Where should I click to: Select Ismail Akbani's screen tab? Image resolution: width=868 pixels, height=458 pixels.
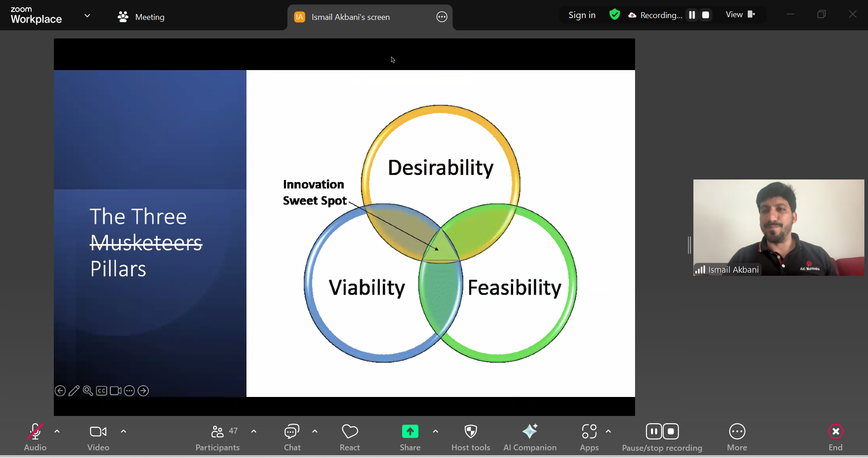tap(350, 17)
